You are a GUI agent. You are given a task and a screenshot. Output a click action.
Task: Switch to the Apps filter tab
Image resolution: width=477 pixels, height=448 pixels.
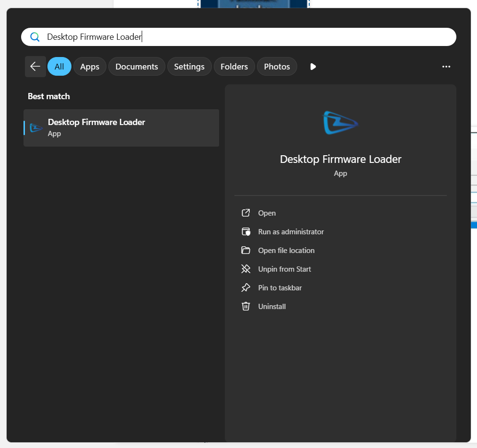90,66
